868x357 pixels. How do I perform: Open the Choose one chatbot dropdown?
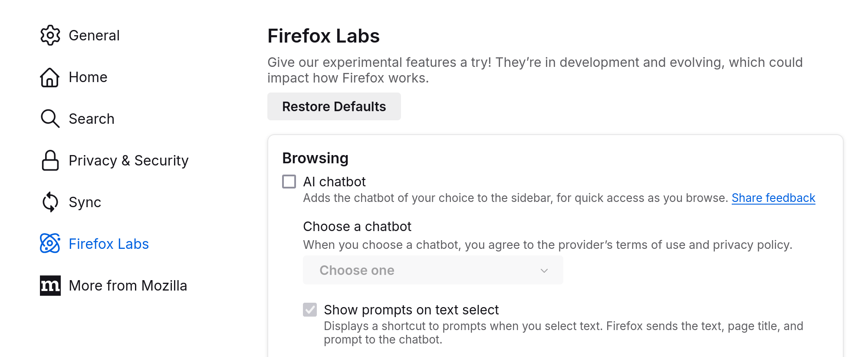(x=433, y=270)
